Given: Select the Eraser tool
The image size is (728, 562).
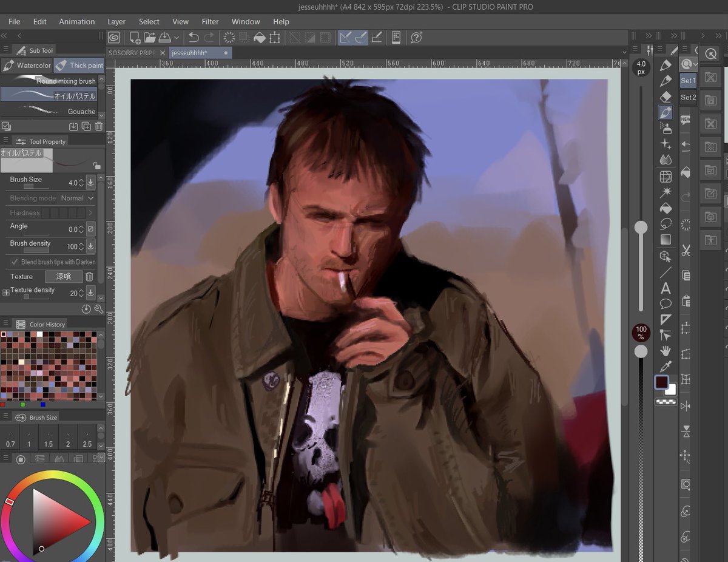Looking at the screenshot, I should click(666, 96).
